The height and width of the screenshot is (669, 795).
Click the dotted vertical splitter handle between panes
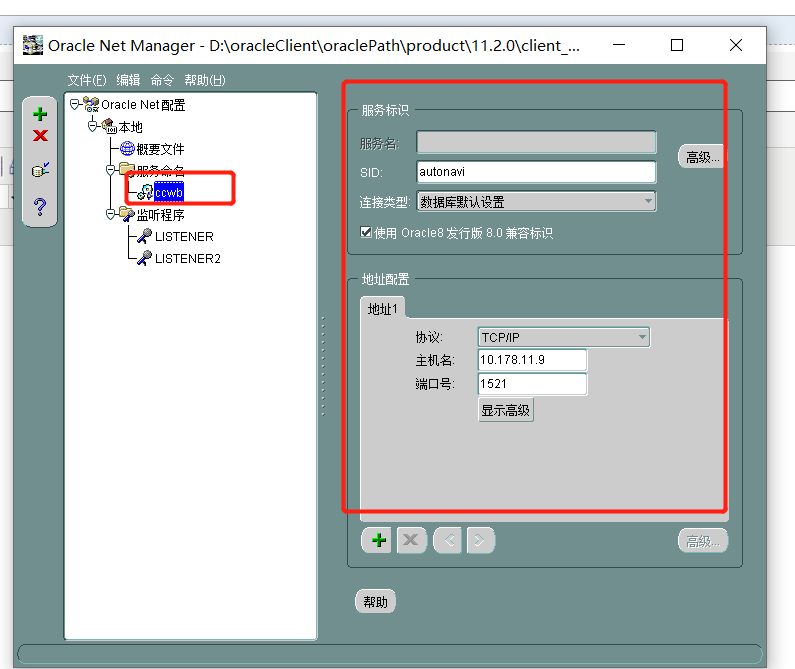323,366
